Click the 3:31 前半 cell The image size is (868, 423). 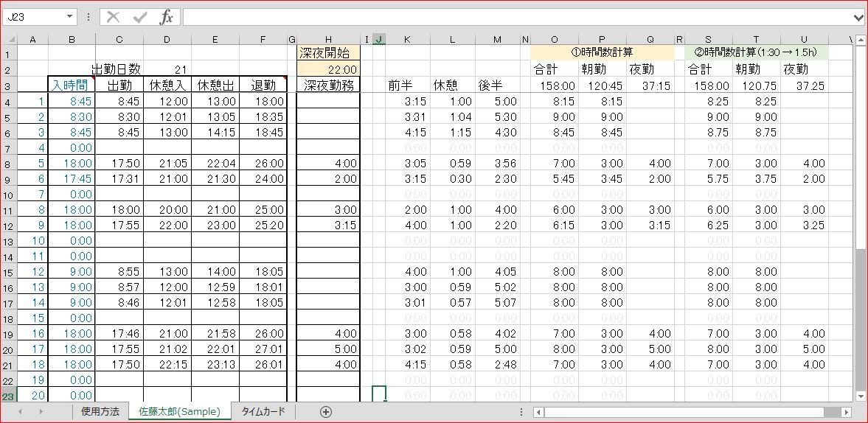(407, 116)
